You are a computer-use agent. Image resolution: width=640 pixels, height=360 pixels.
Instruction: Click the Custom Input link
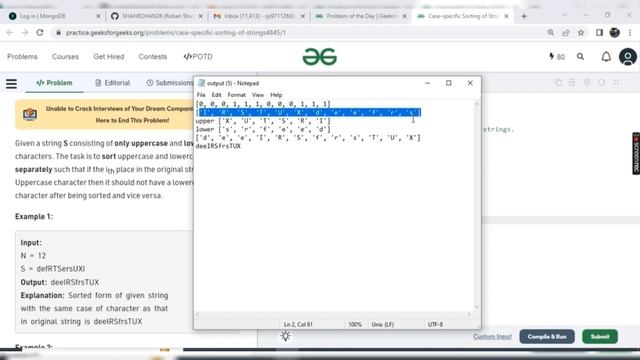click(x=492, y=336)
